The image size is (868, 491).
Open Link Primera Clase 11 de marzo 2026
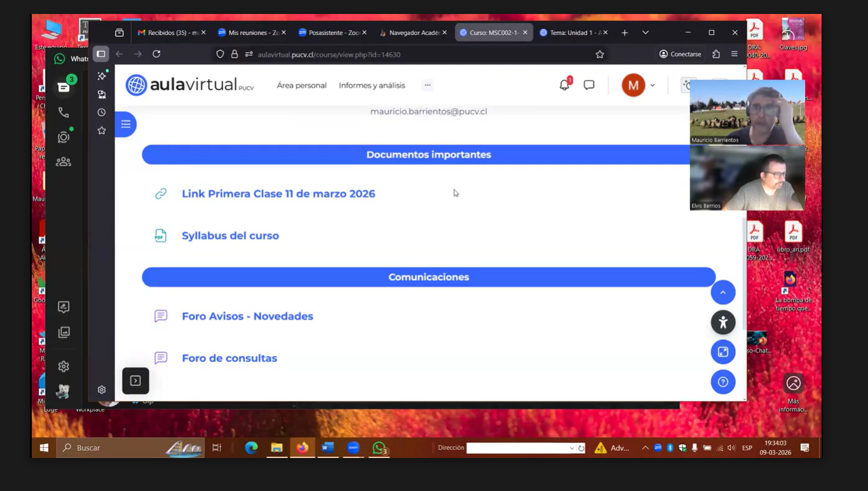pos(278,194)
